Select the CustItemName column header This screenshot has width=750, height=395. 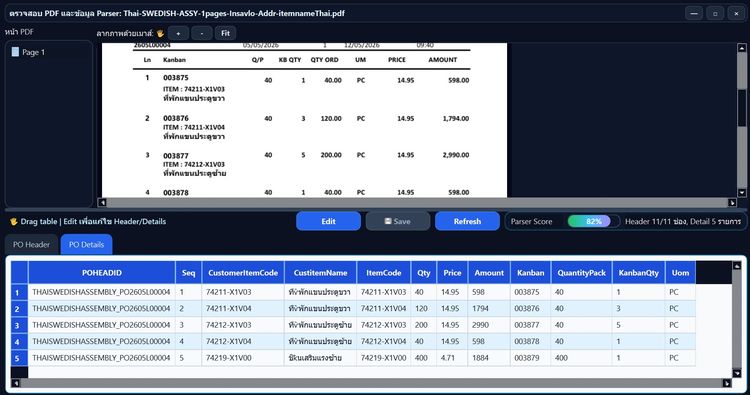click(x=320, y=273)
